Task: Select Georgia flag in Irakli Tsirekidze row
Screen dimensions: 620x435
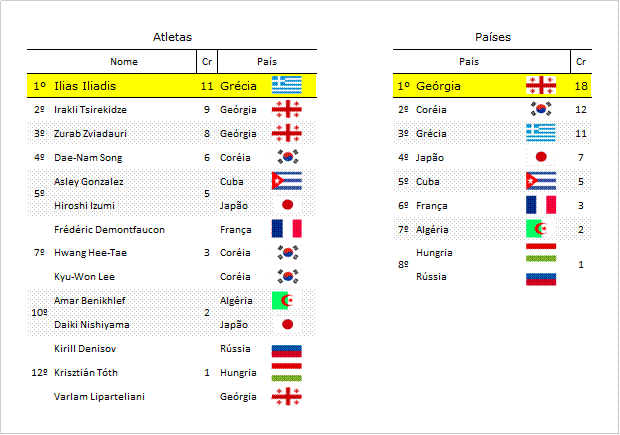Action: point(287,109)
